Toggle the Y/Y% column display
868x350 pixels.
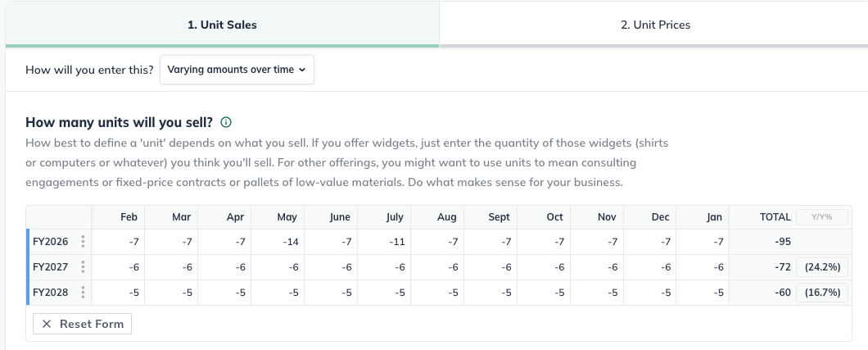[821, 217]
